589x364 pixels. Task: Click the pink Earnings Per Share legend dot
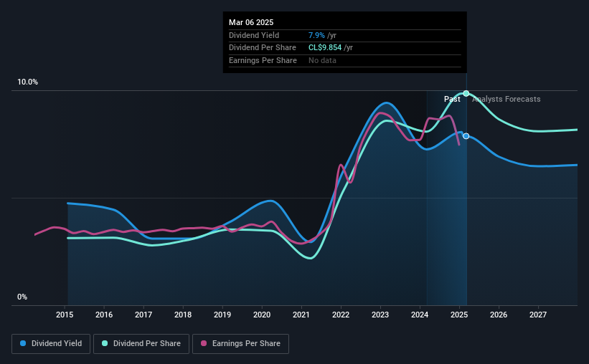click(x=204, y=343)
